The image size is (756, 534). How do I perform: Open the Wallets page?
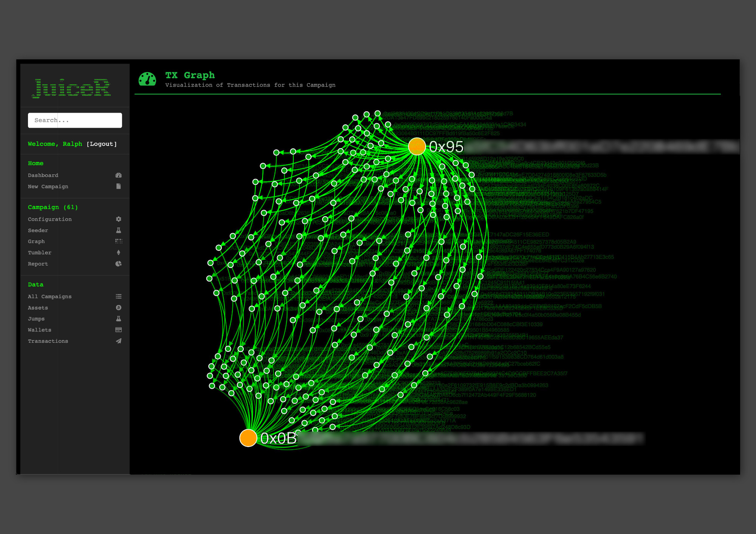click(39, 330)
